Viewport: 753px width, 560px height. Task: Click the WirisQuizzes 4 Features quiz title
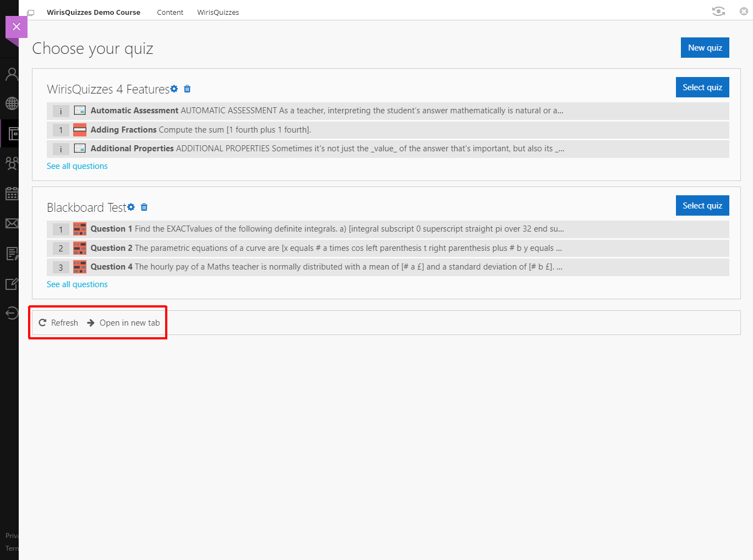(108, 89)
